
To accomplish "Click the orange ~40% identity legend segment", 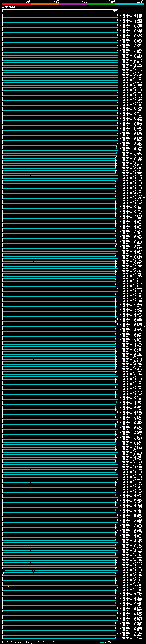I will click(45, 4).
